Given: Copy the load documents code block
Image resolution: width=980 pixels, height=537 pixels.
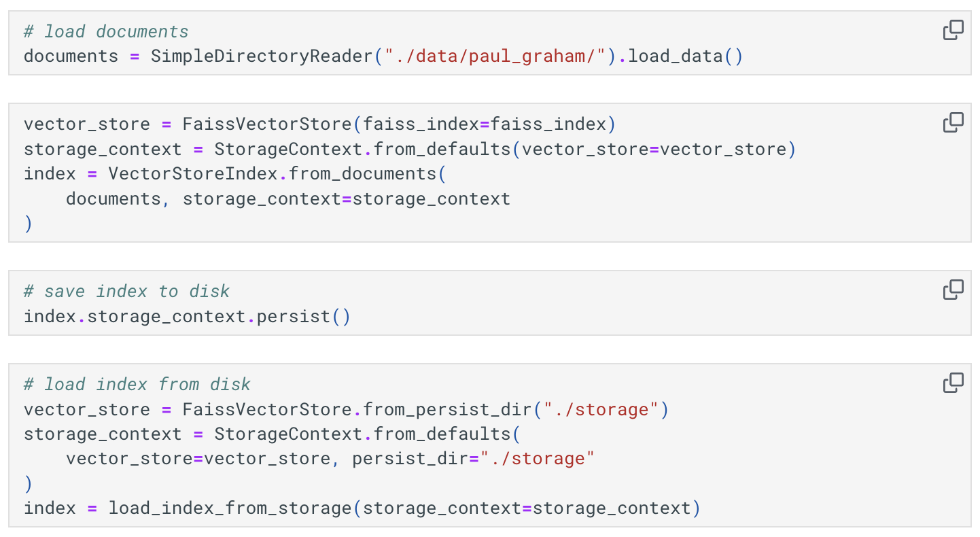Looking at the screenshot, I should pyautogui.click(x=953, y=30).
